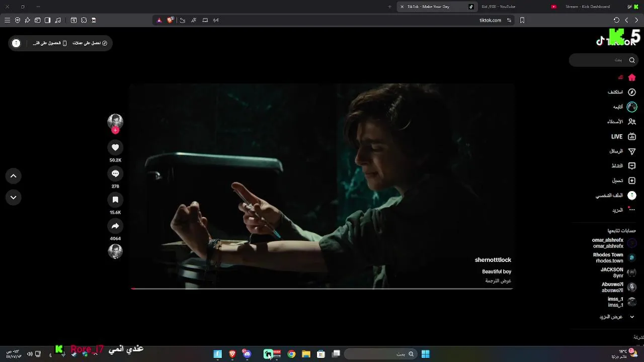Open Brave Rewards triangle icon

159,20
